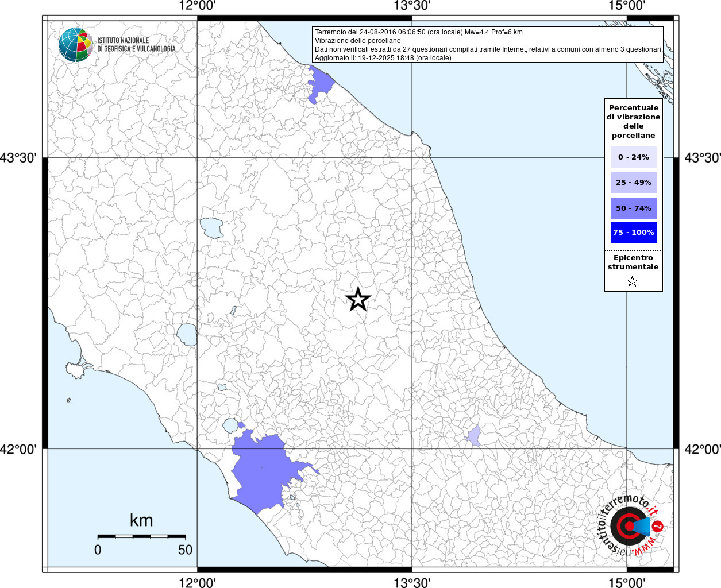This screenshot has height=588, width=721.
Task: Select the 75 - 100% legend swatch
Action: [x=634, y=233]
